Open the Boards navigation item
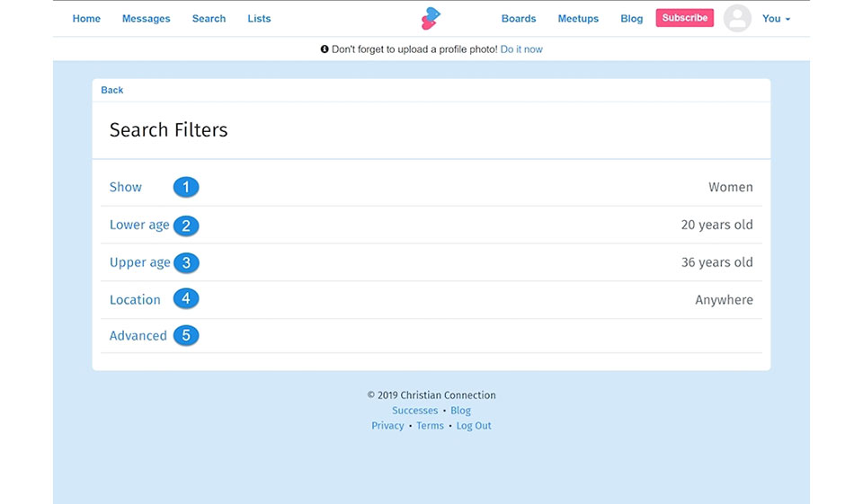The image size is (863, 504). 519,19
